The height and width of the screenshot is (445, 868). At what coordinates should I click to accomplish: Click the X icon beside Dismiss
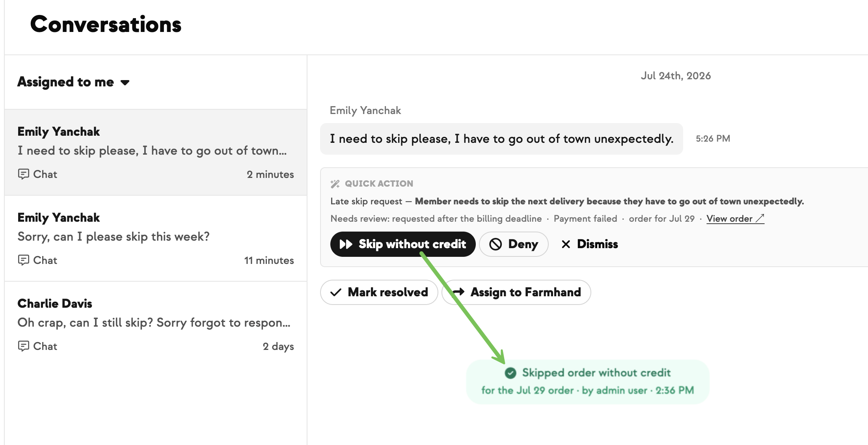coord(566,244)
